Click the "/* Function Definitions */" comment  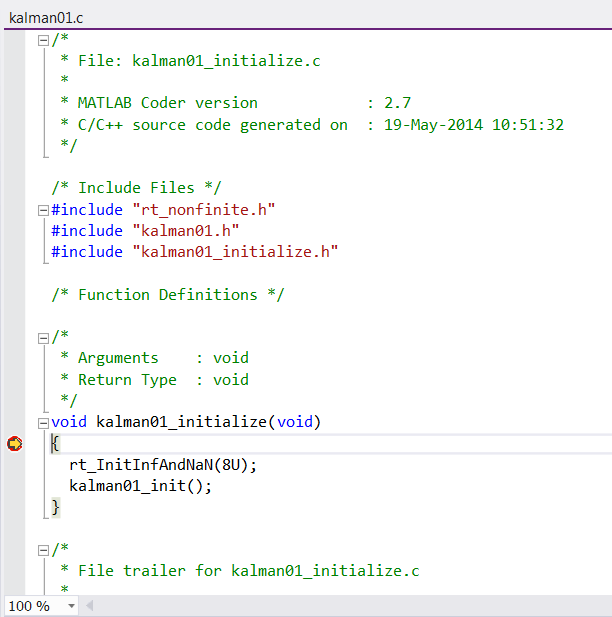pos(168,295)
